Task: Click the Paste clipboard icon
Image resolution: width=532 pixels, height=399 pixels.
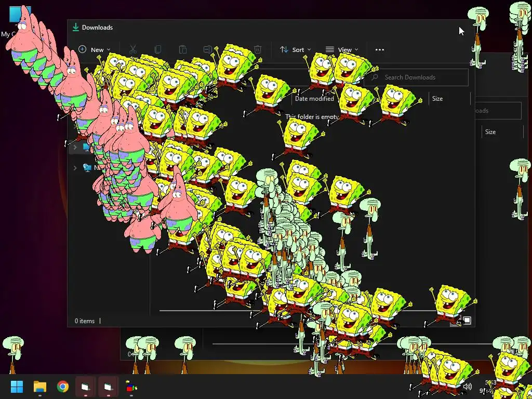Action: [182, 49]
